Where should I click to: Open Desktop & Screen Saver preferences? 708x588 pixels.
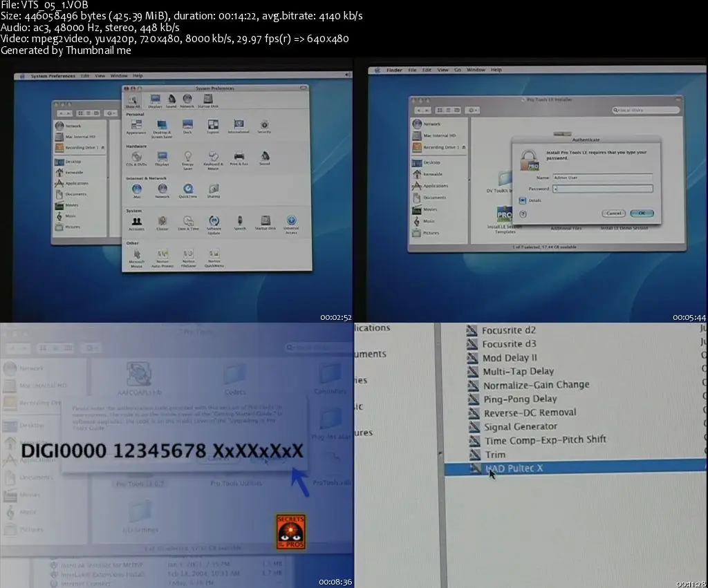click(x=162, y=129)
